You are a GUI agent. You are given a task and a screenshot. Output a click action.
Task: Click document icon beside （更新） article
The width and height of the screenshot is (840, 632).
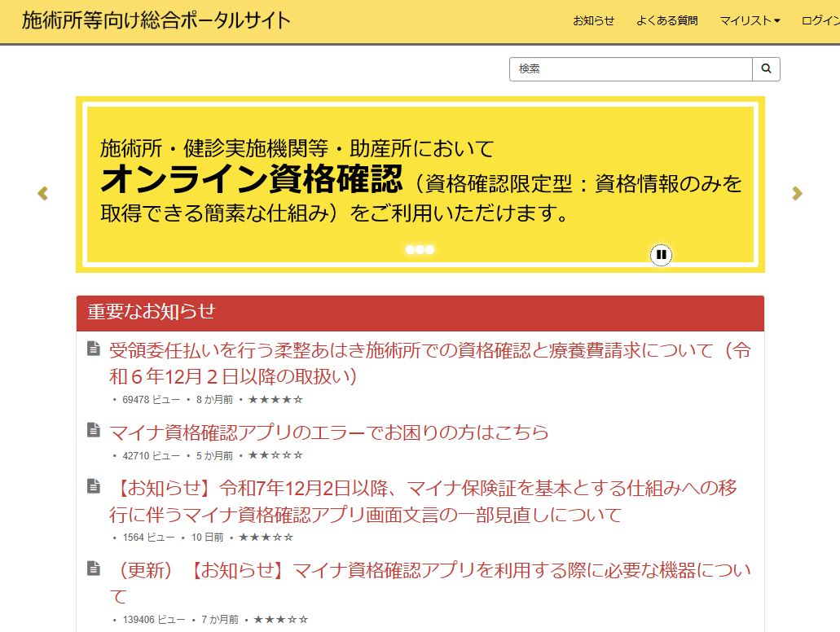coord(94,568)
